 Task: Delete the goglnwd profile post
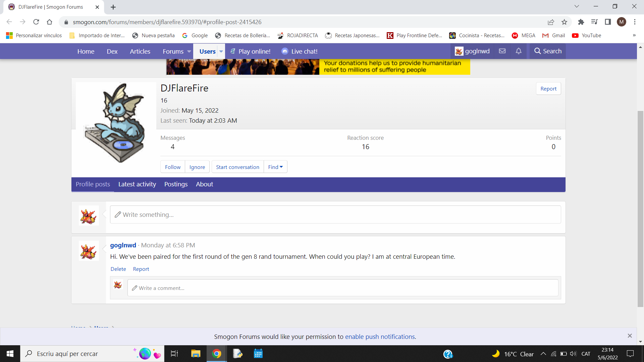click(x=118, y=269)
